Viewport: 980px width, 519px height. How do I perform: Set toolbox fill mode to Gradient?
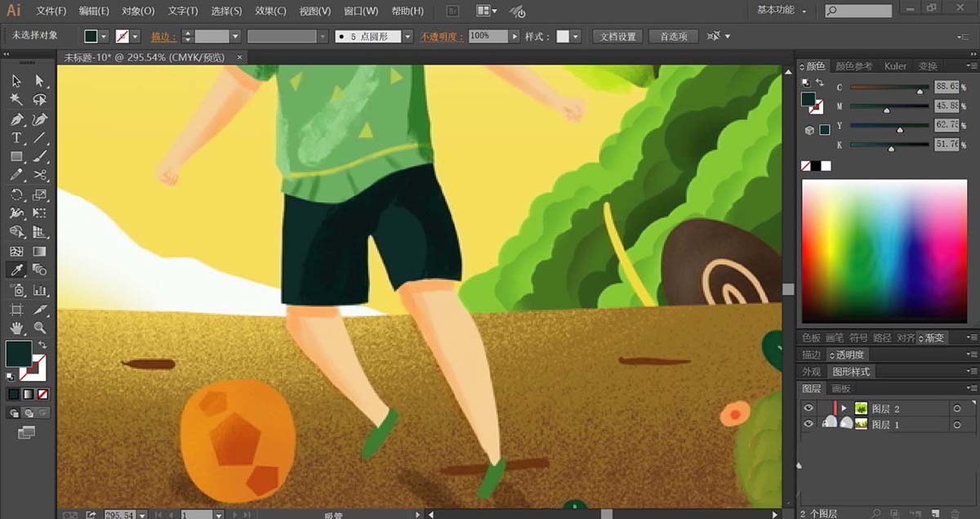(28, 394)
